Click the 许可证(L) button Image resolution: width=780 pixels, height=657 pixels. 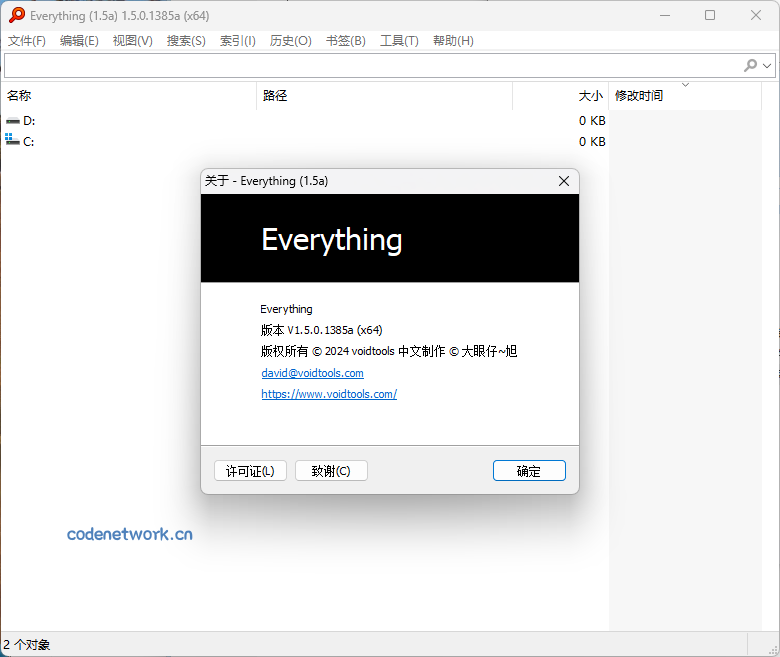[x=250, y=470]
